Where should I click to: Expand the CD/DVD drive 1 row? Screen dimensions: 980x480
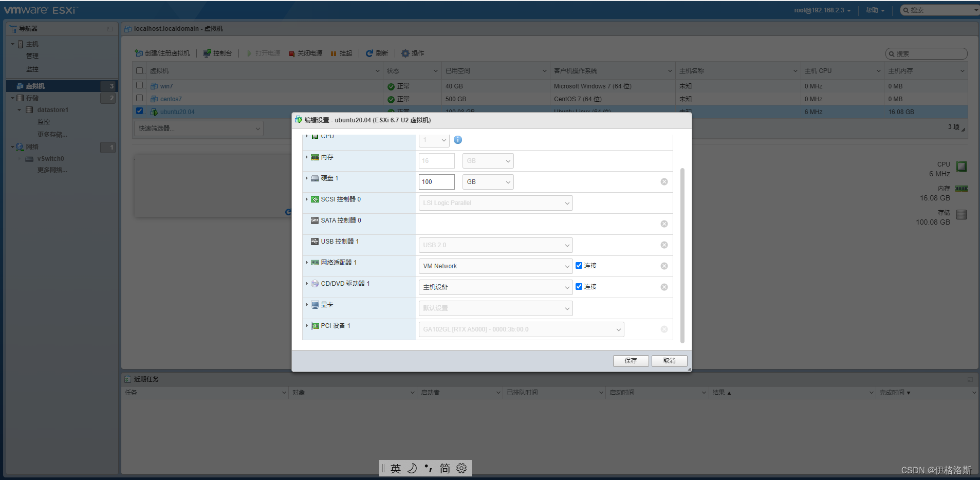click(x=307, y=284)
